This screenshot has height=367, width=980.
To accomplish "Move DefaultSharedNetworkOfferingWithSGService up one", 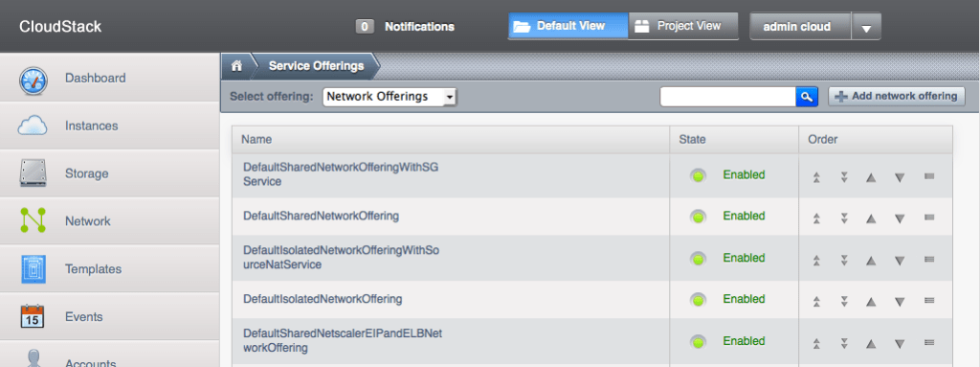I will [871, 178].
